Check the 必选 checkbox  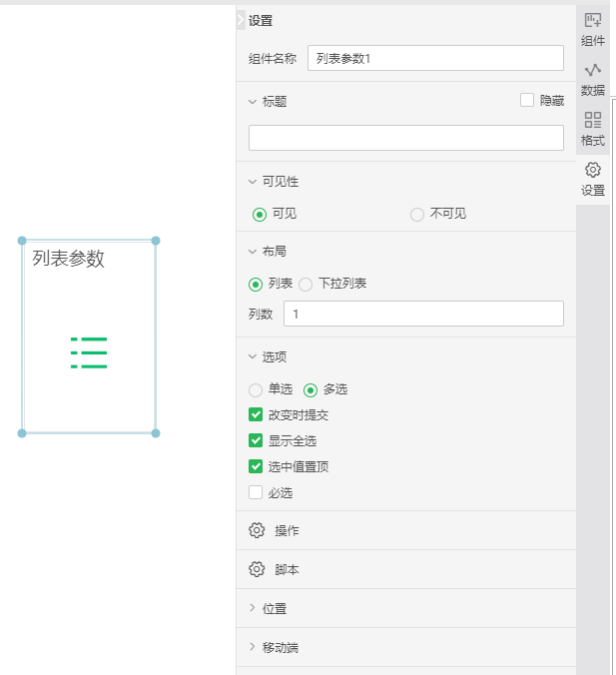coord(256,492)
